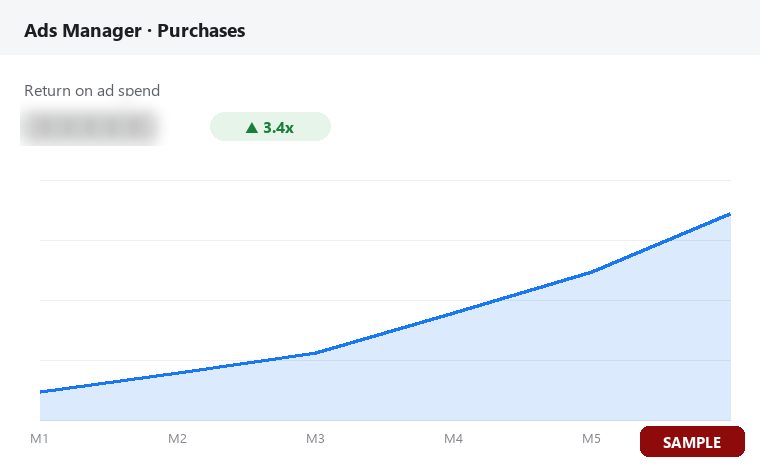Click the M1 axis label
760x470 pixels.
39,439
